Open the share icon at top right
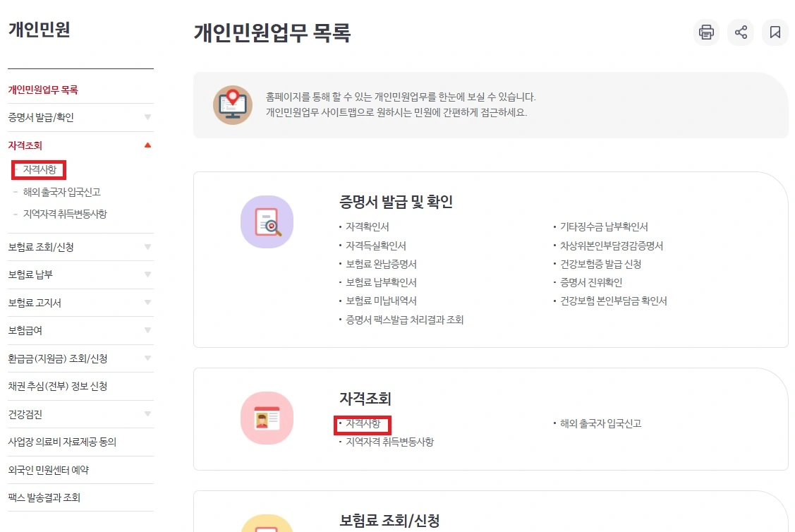Screen dimensions: 795x532 740,32
